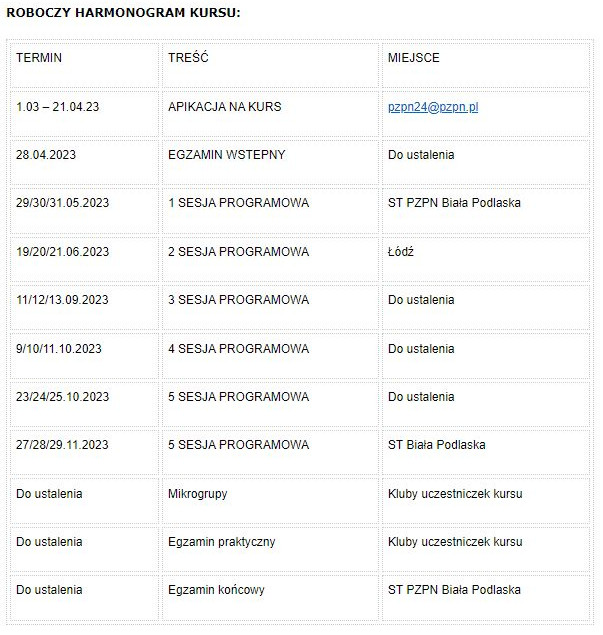This screenshot has width=603, height=635.
Task: Click the 23/24/25.10.2023 date cell
Action: tap(62, 397)
